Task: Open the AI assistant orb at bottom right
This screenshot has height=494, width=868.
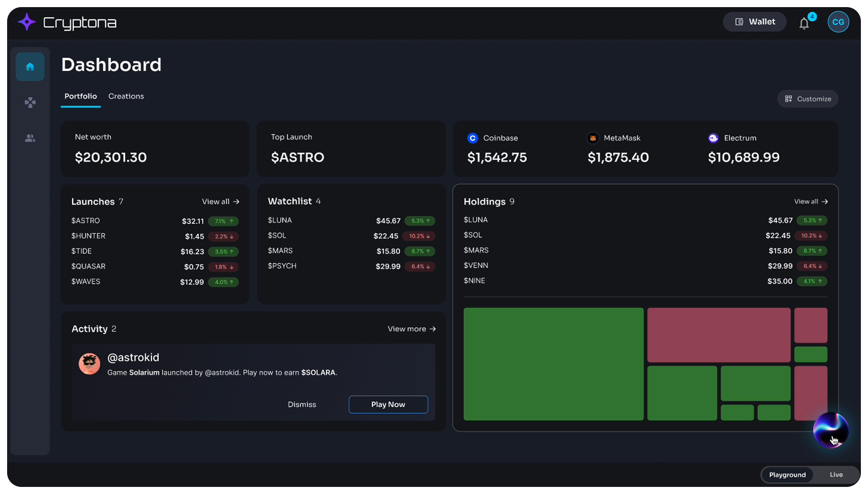Action: click(x=831, y=430)
